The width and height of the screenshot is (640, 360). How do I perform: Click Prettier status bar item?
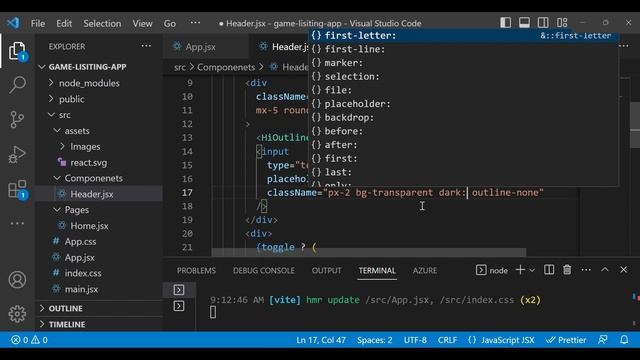(566, 340)
